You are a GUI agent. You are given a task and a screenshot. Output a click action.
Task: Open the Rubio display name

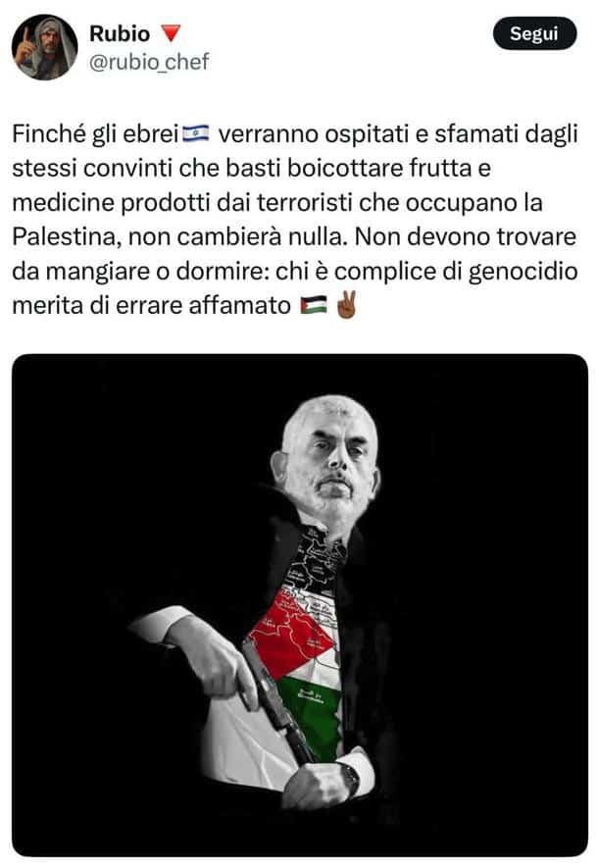(x=120, y=33)
